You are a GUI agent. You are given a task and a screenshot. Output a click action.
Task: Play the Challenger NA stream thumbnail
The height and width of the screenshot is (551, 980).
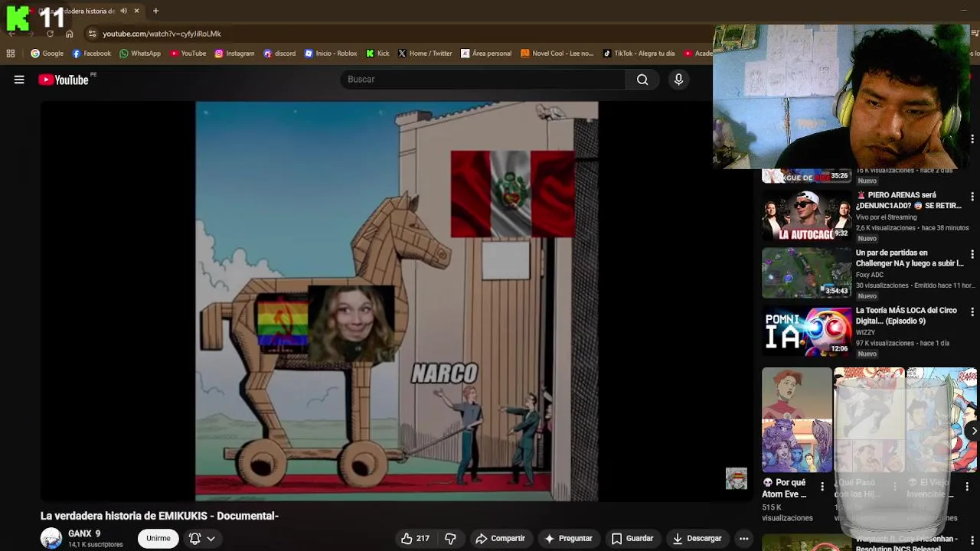806,273
